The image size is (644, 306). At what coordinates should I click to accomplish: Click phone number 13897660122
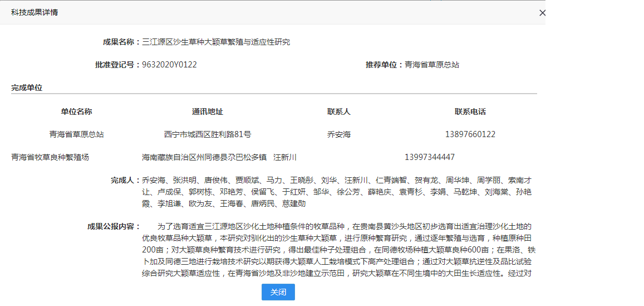[x=470, y=134]
